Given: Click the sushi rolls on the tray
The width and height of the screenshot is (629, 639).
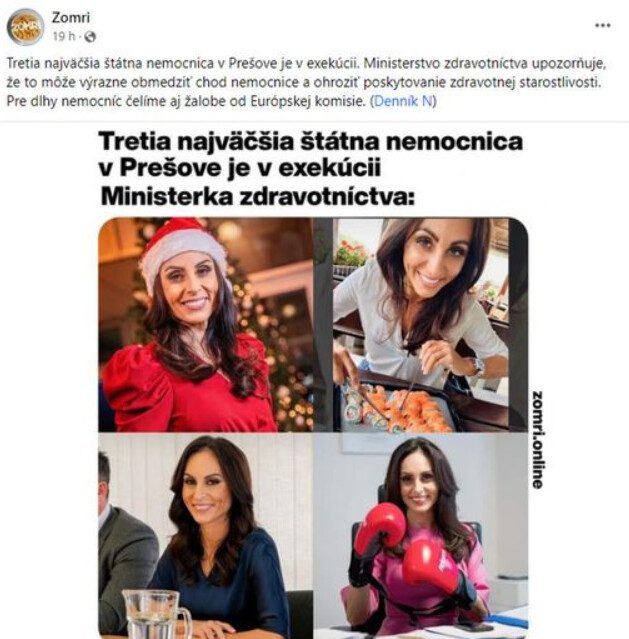Looking at the screenshot, I should point(393,409).
